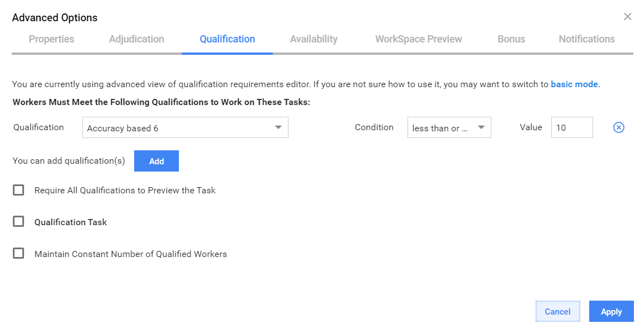
Task: Go to the Availability tab
Action: pos(314,39)
